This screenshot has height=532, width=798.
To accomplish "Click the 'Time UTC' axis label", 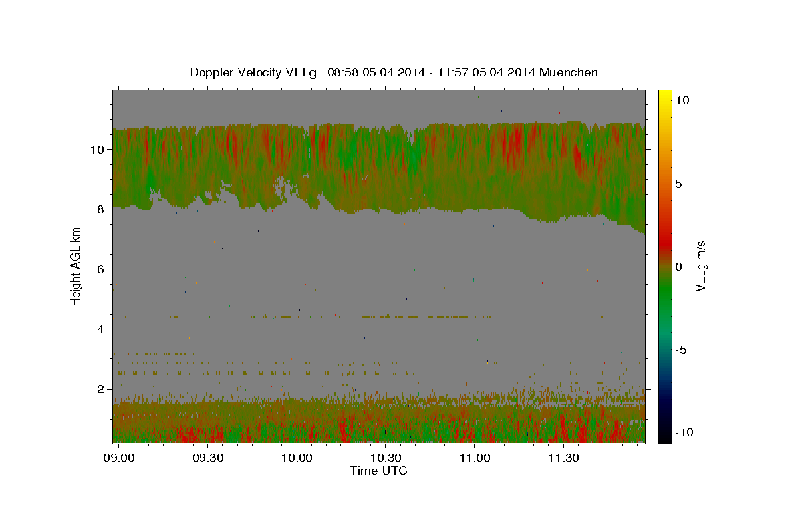I will (378, 471).
